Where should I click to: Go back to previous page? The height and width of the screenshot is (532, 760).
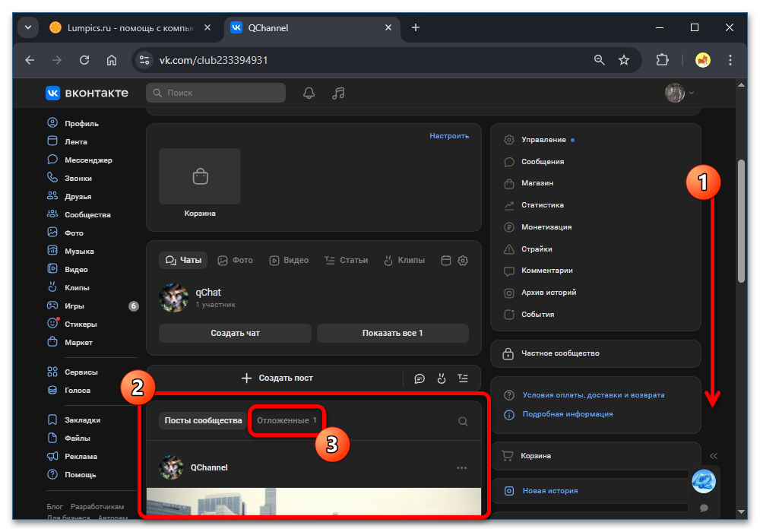tap(30, 60)
